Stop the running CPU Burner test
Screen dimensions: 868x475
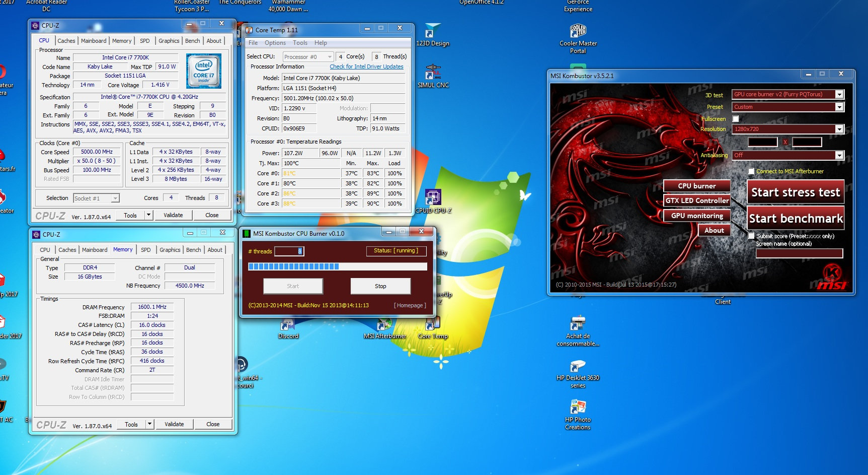point(380,286)
